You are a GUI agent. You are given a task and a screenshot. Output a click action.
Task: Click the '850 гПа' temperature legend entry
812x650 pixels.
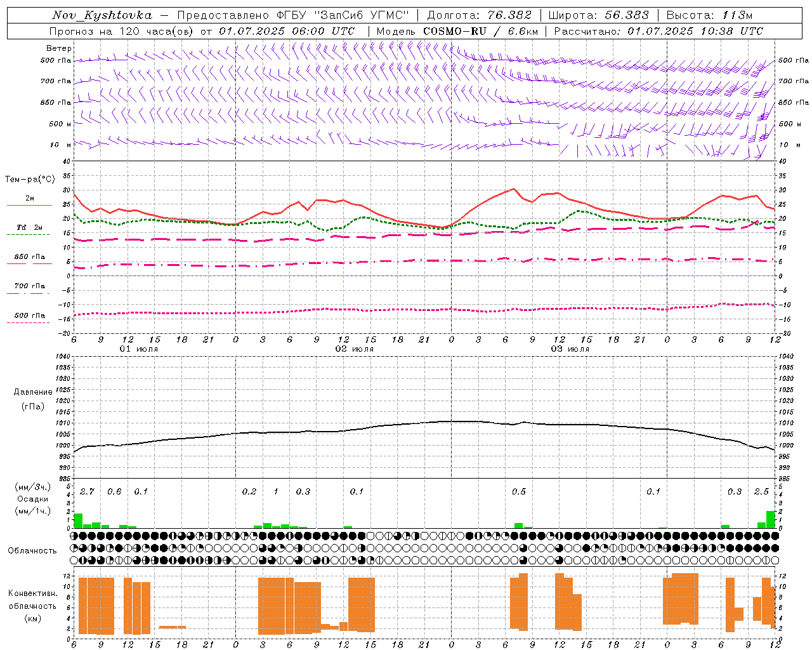pyautogui.click(x=30, y=257)
